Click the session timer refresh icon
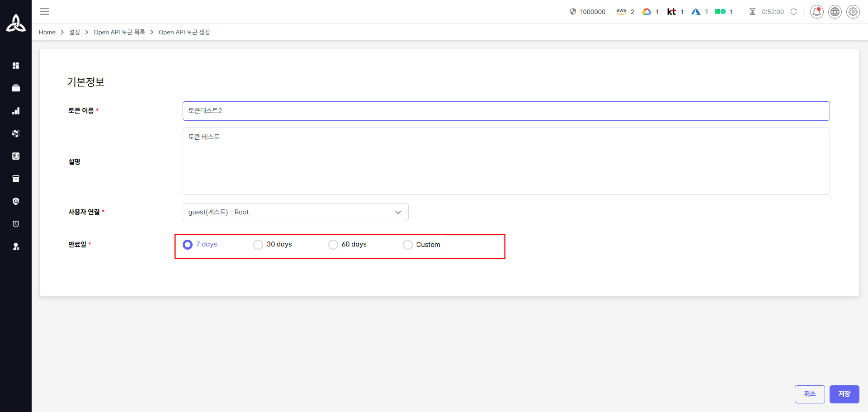Image resolution: width=868 pixels, height=412 pixels. click(x=793, y=12)
